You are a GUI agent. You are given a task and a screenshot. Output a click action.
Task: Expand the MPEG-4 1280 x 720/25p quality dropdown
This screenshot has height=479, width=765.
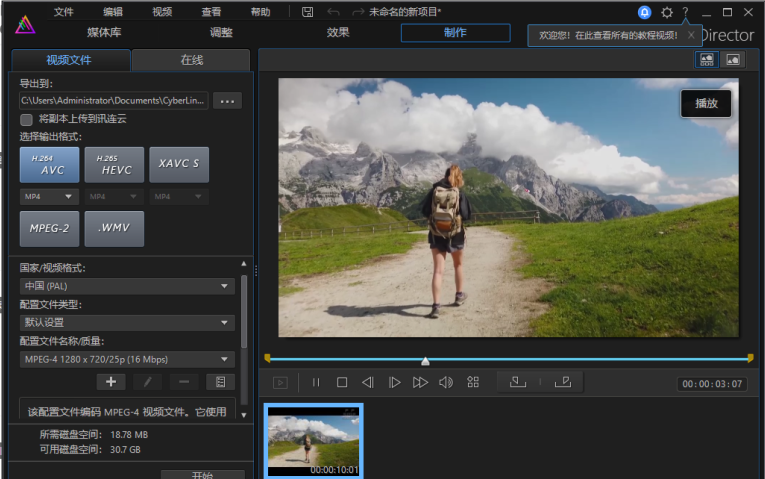point(127,359)
